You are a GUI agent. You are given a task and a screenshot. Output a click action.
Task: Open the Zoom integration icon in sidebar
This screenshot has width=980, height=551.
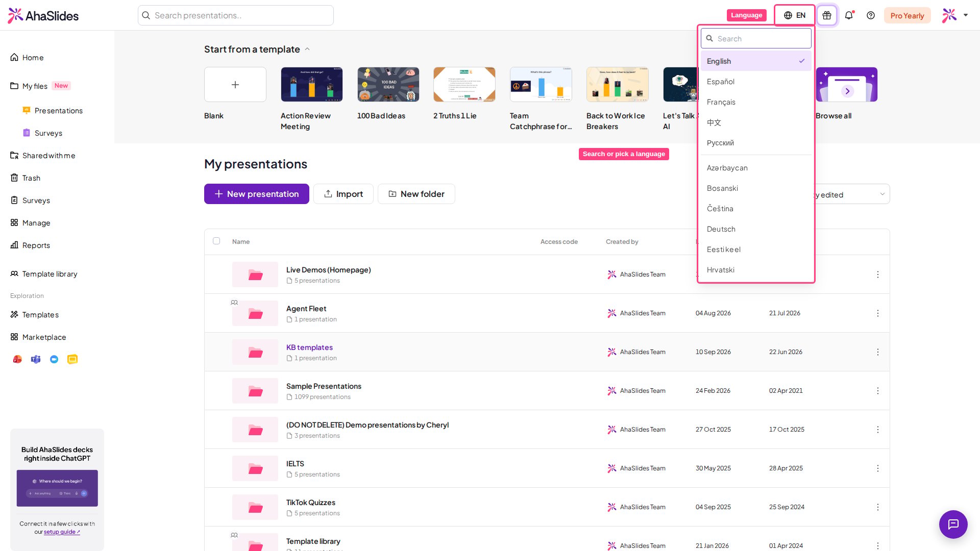(x=54, y=359)
